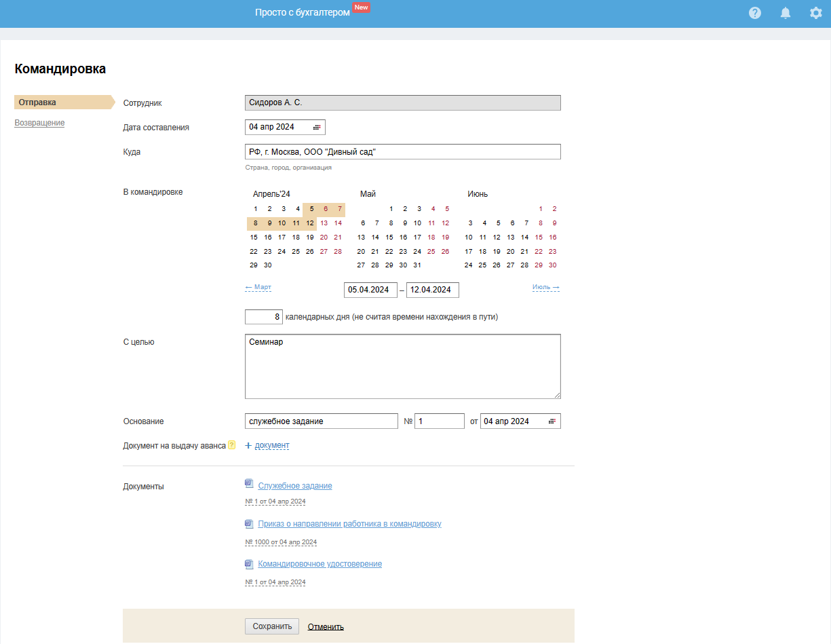831x644 pixels.
Task: Click the Основание field служебное задание
Action: [322, 421]
